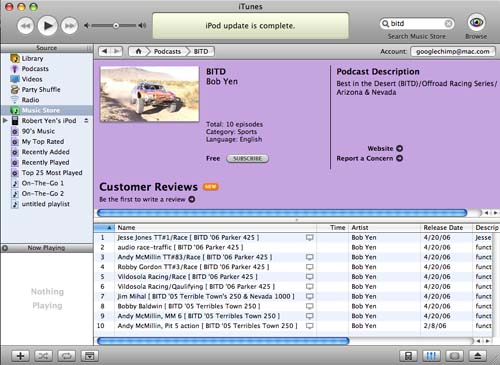The width and height of the screenshot is (500, 365).
Task: Click the search field containing 'bitd'
Action: pyautogui.click(x=417, y=23)
